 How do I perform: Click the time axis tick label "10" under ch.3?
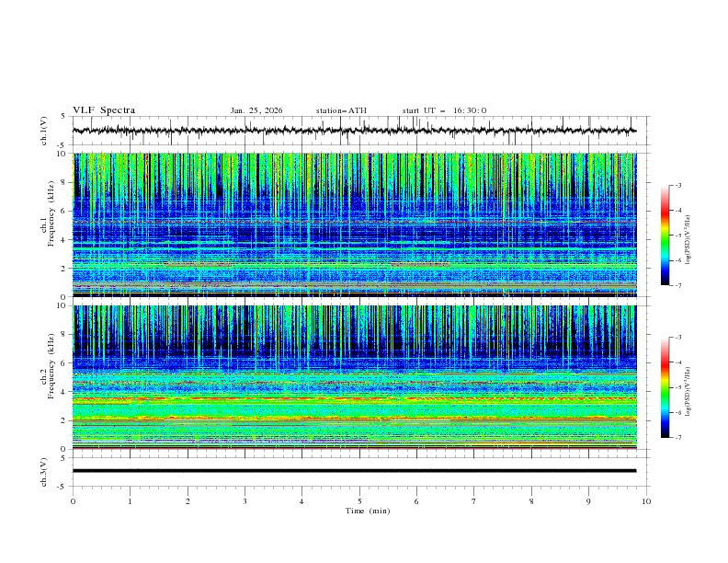click(646, 501)
